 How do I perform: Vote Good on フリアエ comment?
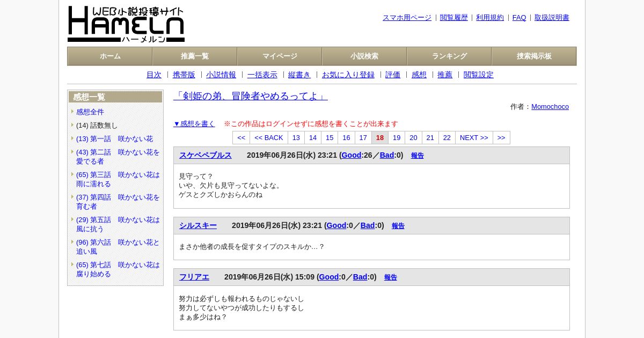[329, 277]
